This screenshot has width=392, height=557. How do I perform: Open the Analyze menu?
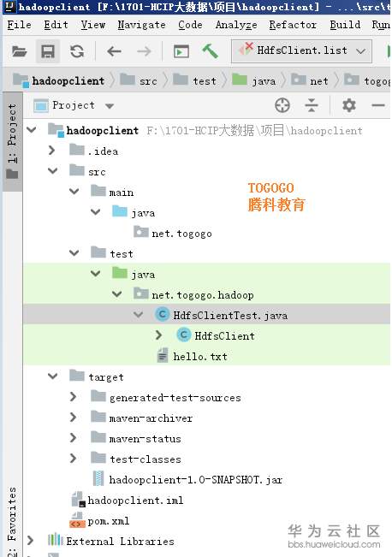(x=236, y=25)
